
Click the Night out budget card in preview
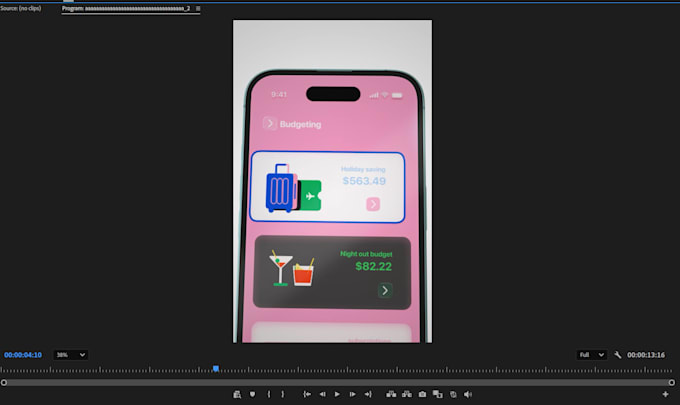click(332, 272)
